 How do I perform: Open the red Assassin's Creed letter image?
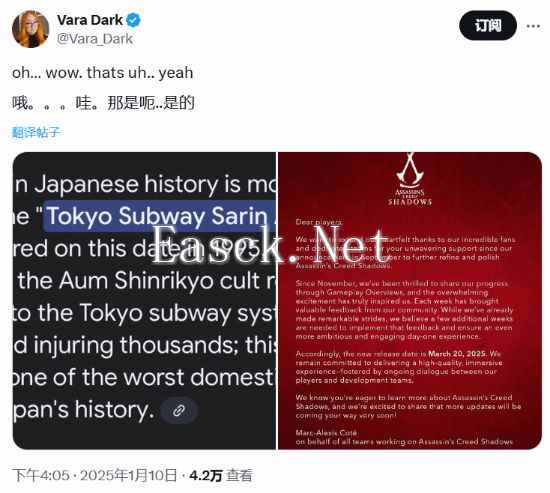(x=410, y=301)
